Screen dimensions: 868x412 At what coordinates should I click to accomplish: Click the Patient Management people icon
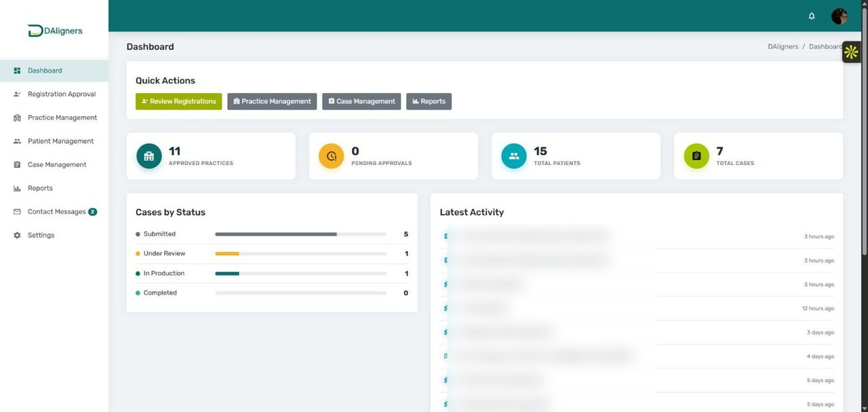coord(17,141)
